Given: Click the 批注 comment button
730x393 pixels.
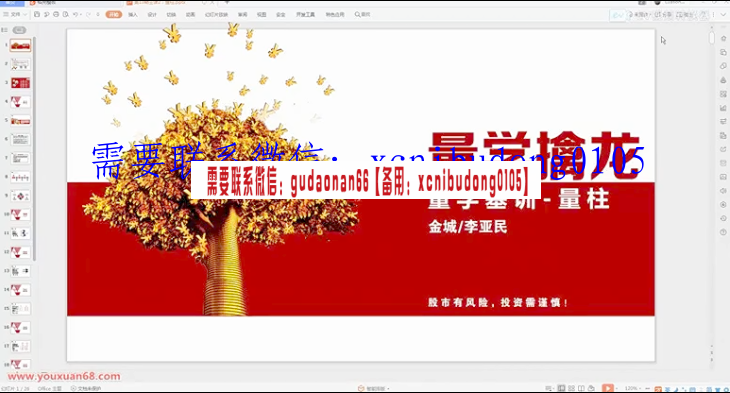Looking at the screenshot, I should click(686, 15).
